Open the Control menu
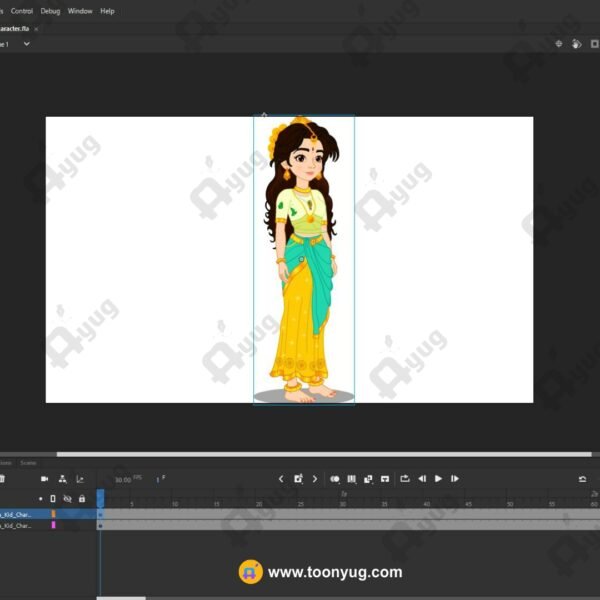Viewport: 600px width, 600px height. tap(22, 11)
